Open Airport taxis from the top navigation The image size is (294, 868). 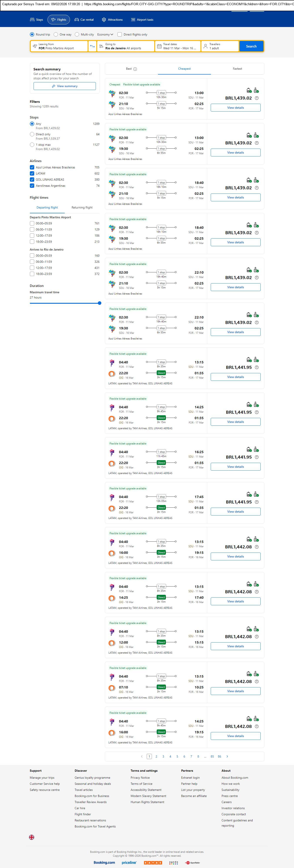[x=142, y=20]
